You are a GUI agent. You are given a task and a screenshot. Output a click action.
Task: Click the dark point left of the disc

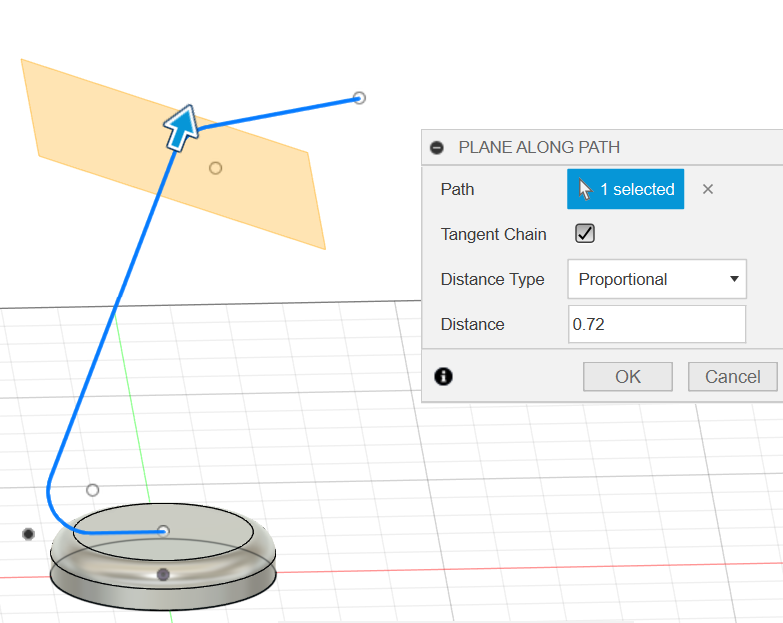[x=28, y=535]
